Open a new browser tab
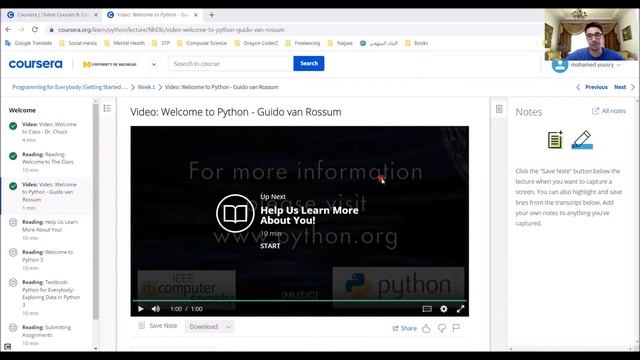The image size is (640, 360). point(211,15)
